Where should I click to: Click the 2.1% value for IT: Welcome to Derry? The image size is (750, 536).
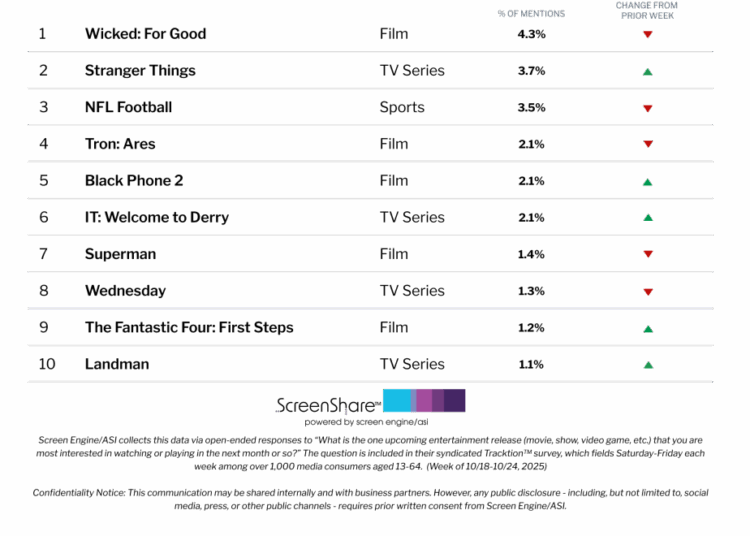point(531,218)
